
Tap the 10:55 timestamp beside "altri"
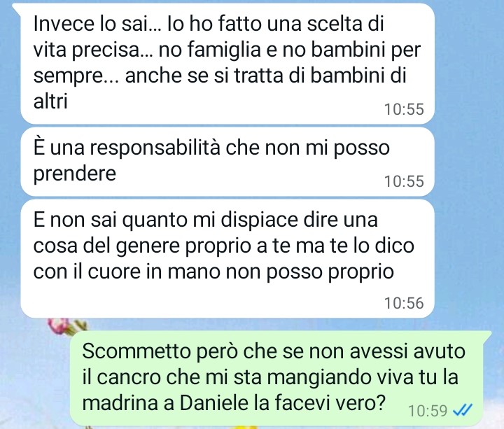[404, 109]
